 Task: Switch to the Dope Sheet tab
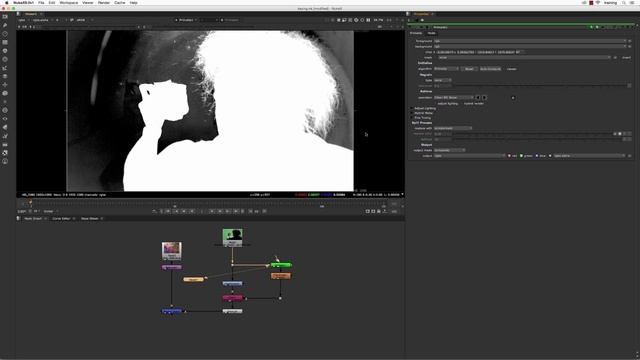click(89, 218)
